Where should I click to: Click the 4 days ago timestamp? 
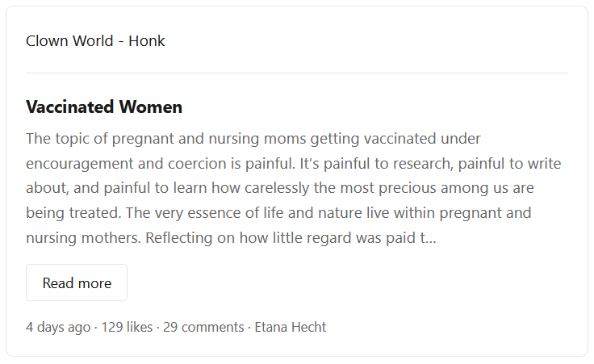[58, 327]
